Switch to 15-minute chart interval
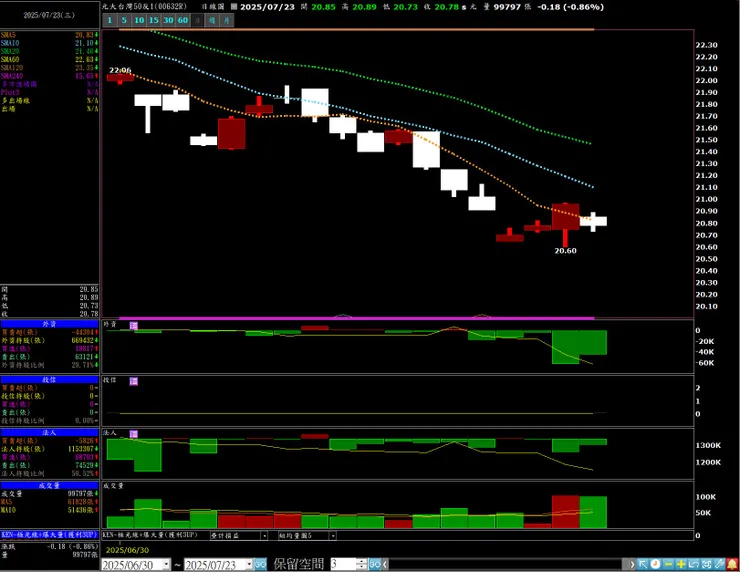Screen dimensions: 740x572 click(153, 20)
